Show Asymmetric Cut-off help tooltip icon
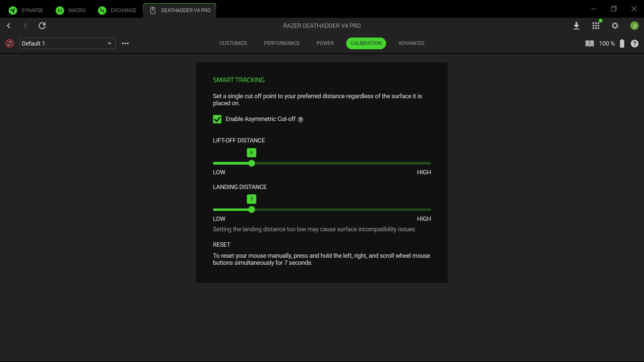The height and width of the screenshot is (362, 644). [x=301, y=120]
